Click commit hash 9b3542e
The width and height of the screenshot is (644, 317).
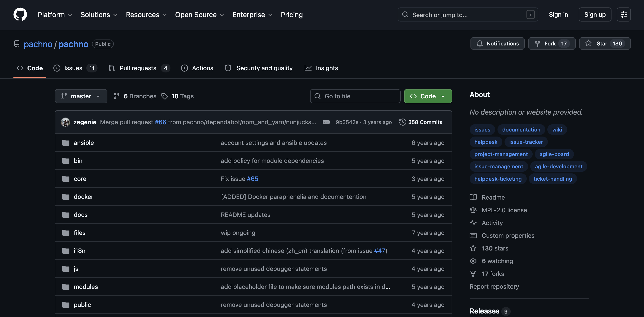click(x=347, y=122)
